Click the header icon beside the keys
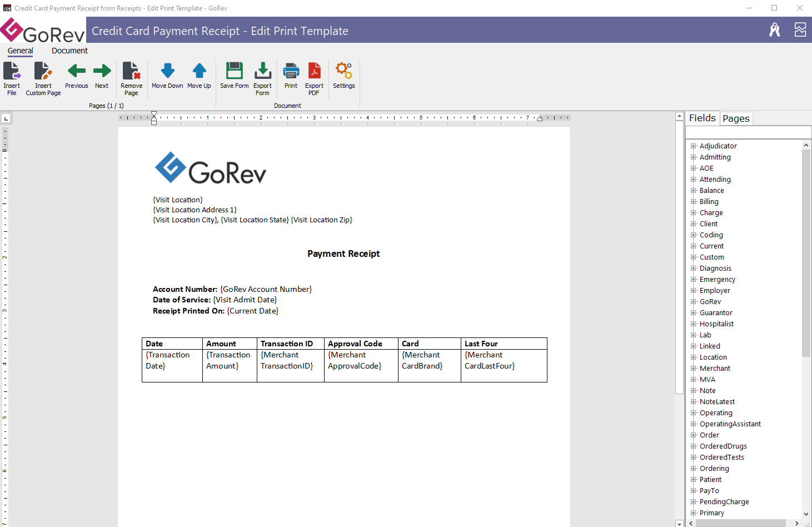This screenshot has width=812, height=527. pyautogui.click(x=800, y=30)
